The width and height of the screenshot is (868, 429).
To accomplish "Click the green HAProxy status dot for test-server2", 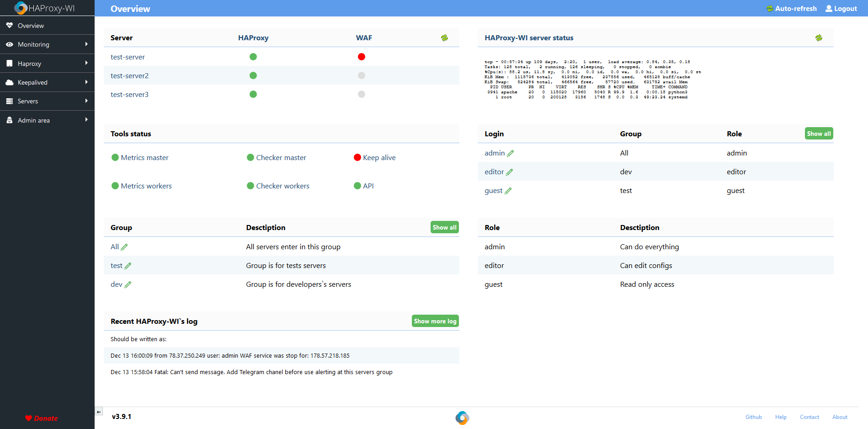I will tap(253, 75).
